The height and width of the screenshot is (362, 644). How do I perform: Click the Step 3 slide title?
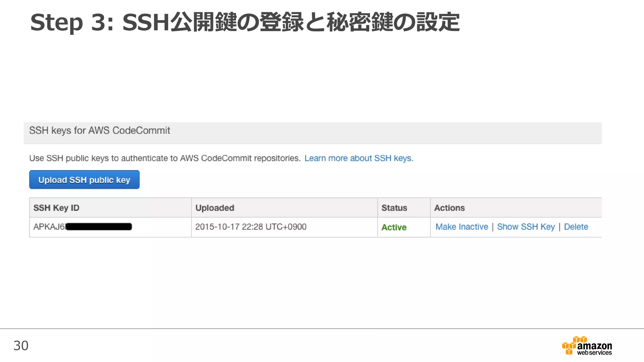(x=245, y=22)
